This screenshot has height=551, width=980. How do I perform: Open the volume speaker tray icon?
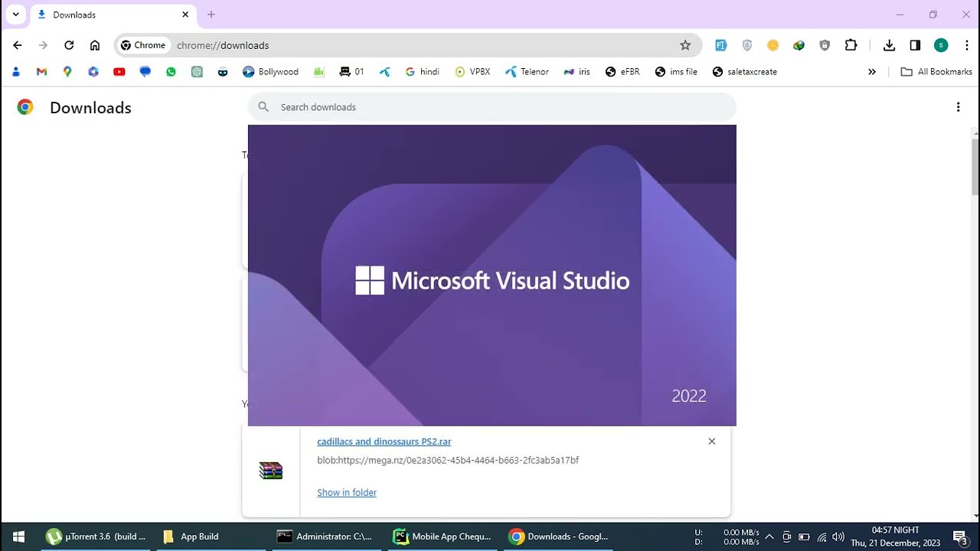click(x=838, y=536)
